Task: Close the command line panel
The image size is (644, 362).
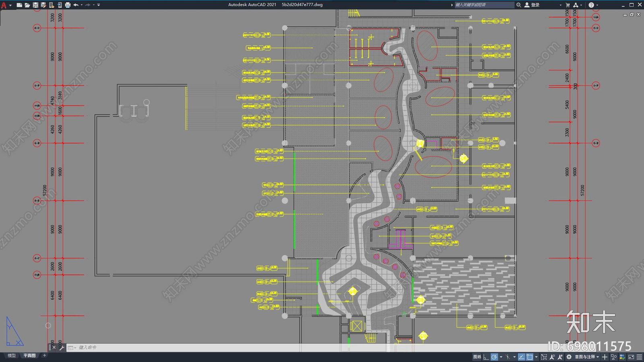Action: (54, 348)
